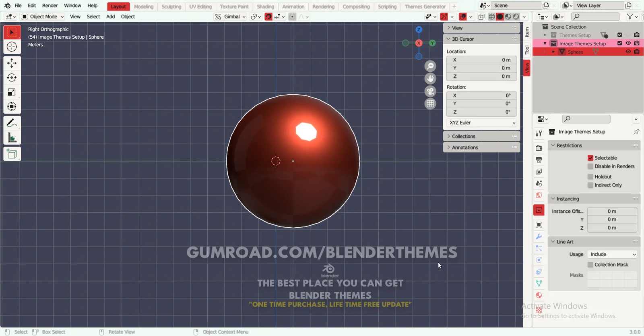Select the Select Box tool
This screenshot has height=336, width=644.
(12, 32)
